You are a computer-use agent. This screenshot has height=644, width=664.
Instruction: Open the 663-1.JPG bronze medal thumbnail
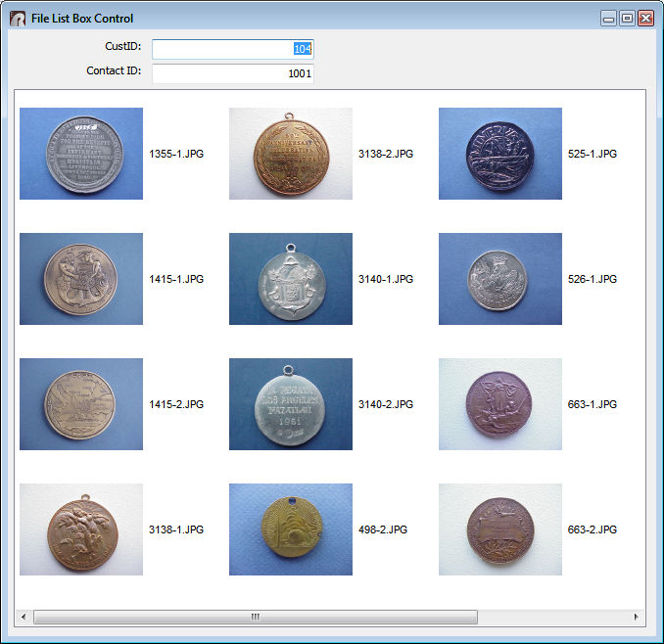click(x=500, y=404)
